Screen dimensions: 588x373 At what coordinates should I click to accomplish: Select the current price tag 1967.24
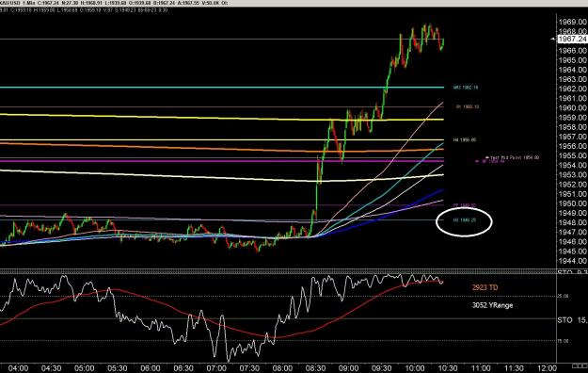pos(573,39)
